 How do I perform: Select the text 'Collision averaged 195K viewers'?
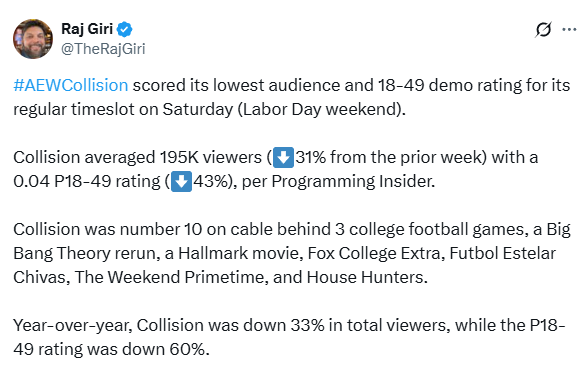coord(137,157)
